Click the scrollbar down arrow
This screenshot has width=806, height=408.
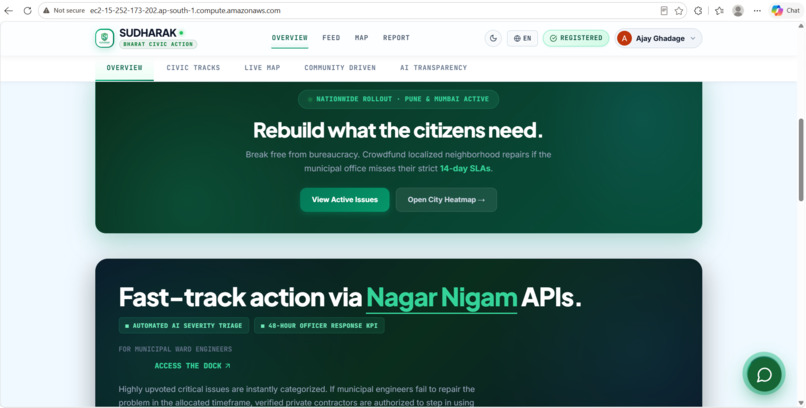click(801, 403)
